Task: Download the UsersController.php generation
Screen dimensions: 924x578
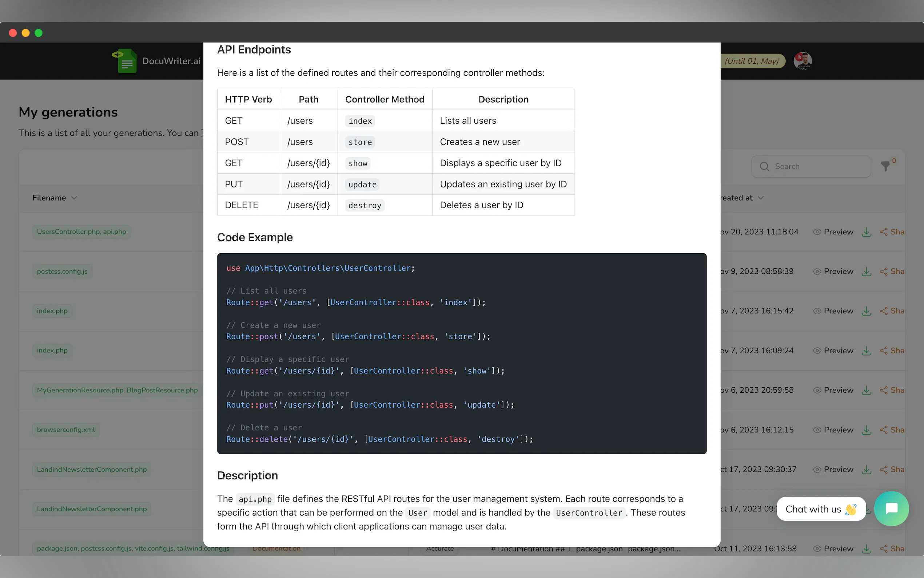Action: 866,231
